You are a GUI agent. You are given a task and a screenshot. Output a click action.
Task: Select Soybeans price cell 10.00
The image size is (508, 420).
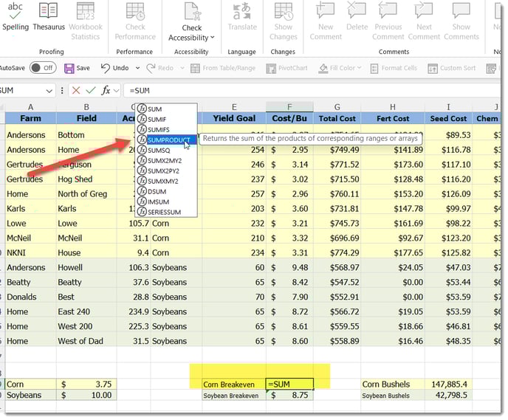(86, 395)
